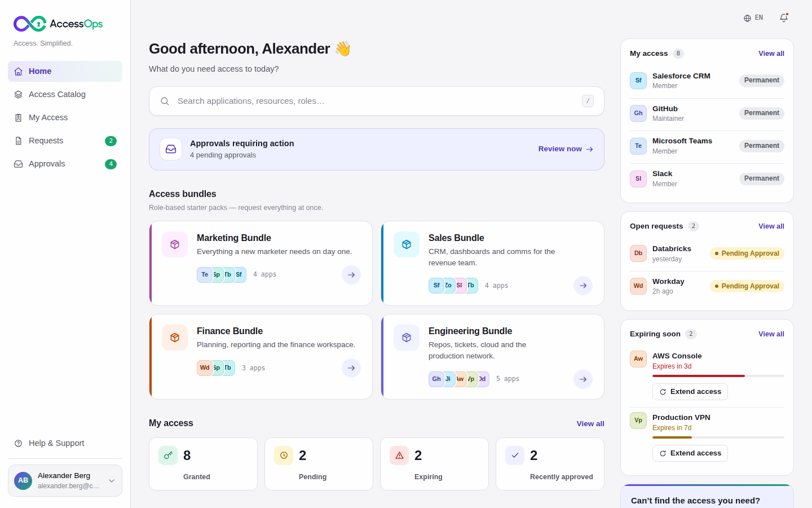Click the slash shortcut key hint
This screenshot has height=508, width=812.
click(x=588, y=101)
